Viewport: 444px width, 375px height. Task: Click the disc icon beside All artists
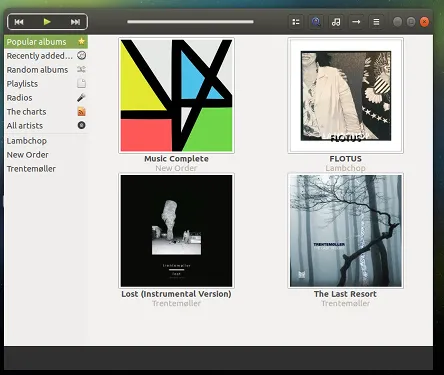pos(81,125)
